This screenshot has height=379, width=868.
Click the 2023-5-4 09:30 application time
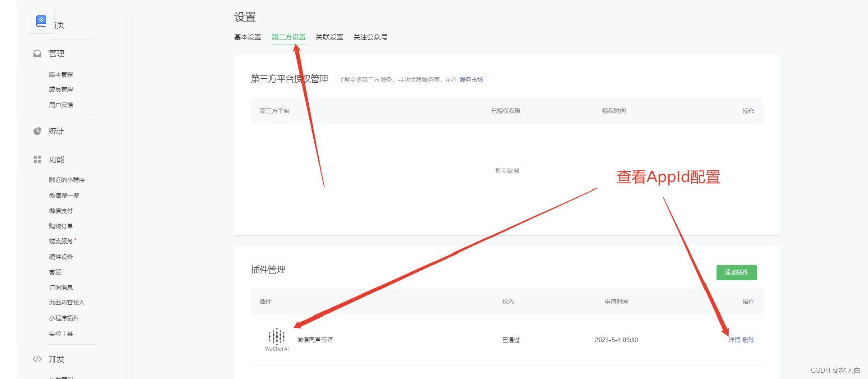coord(616,340)
